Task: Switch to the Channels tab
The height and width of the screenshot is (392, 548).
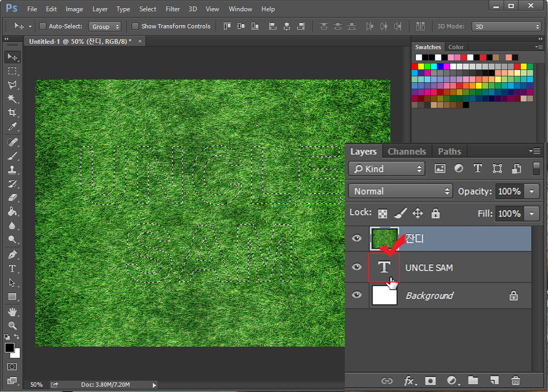Action: coord(407,152)
